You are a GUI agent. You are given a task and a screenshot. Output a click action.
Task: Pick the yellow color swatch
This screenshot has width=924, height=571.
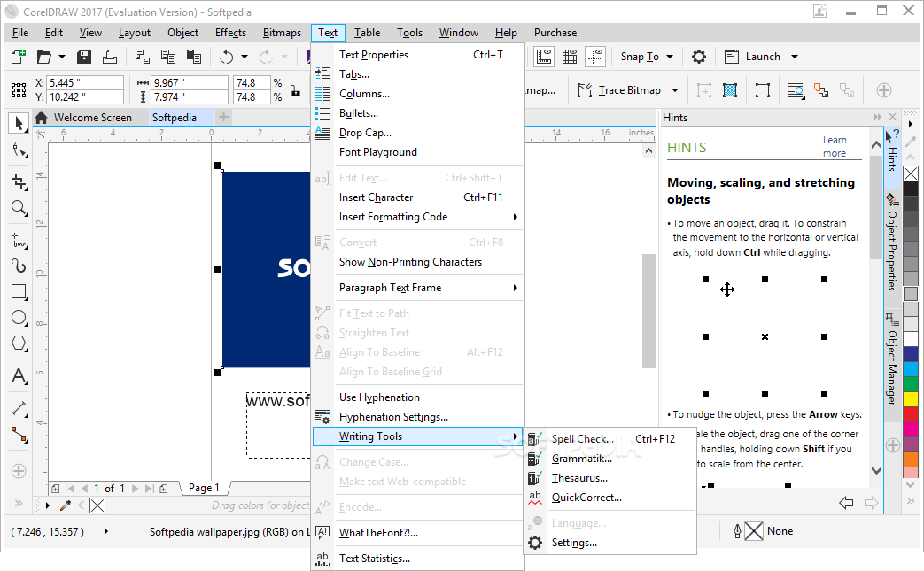click(911, 398)
